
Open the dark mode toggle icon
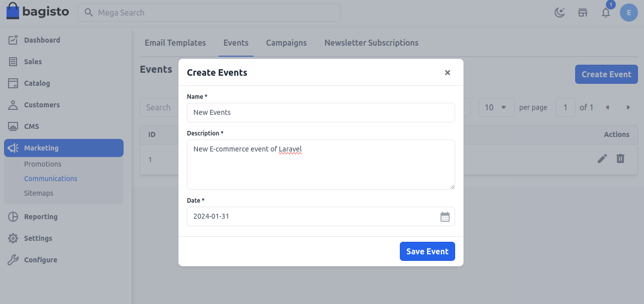click(x=560, y=13)
